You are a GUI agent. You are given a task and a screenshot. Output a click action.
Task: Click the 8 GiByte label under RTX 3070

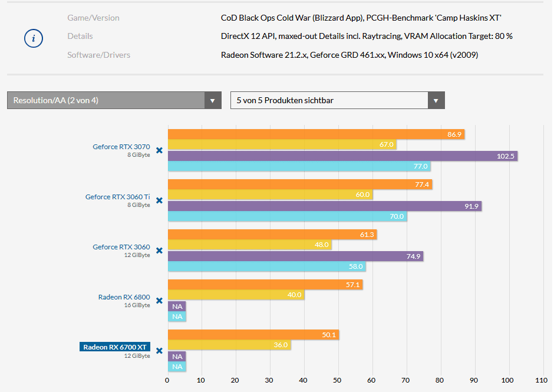point(138,155)
